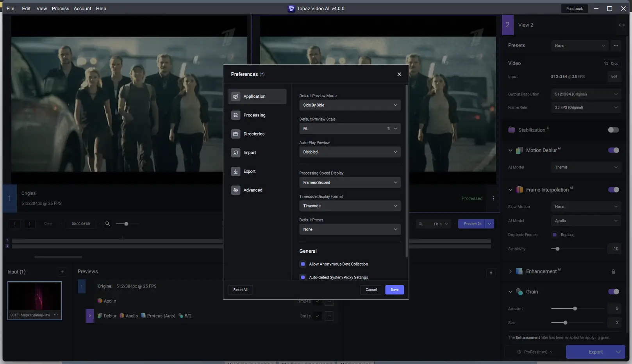This screenshot has width=632, height=364.
Task: Open the presets more options ellipsis
Action: 616,46
